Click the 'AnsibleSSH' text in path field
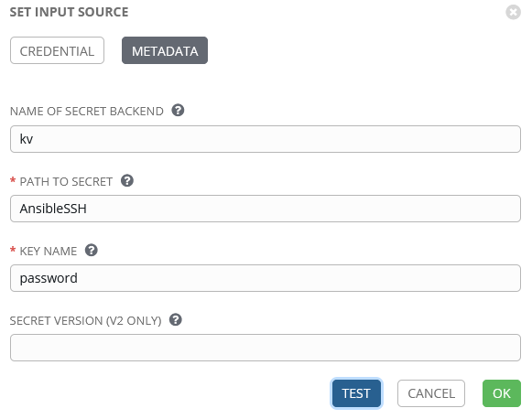The image size is (532, 419). click(x=53, y=209)
